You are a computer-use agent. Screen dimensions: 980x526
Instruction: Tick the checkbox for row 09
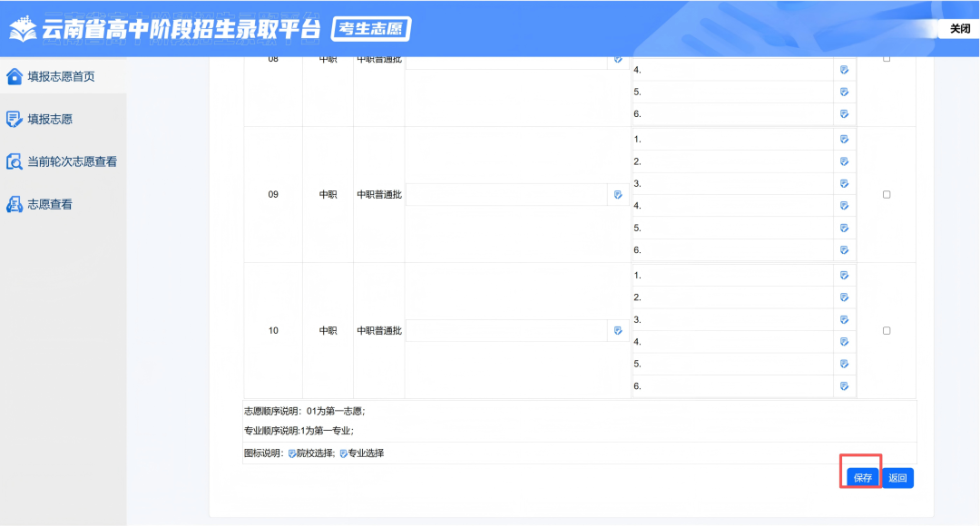[x=887, y=194]
